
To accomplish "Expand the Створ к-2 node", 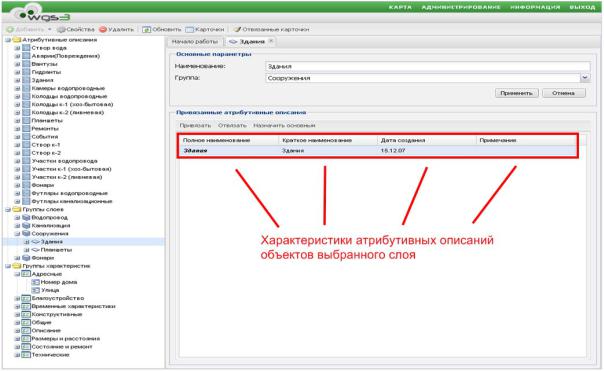I will coord(17,153).
